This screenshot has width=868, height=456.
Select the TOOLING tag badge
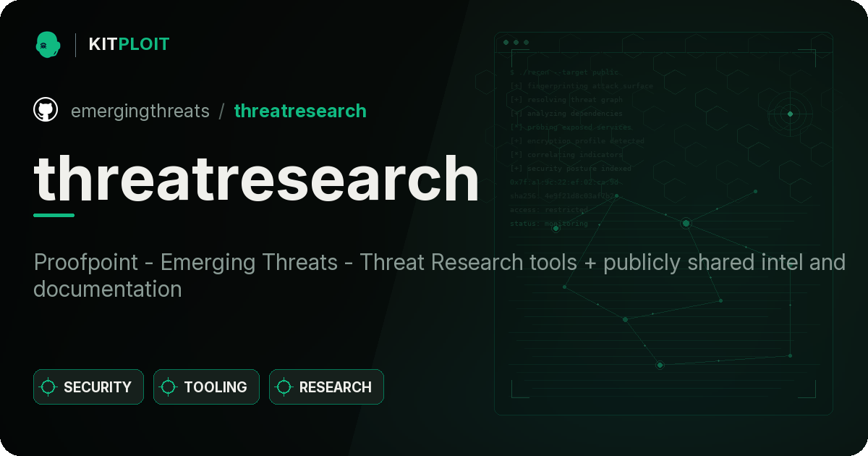tap(206, 387)
